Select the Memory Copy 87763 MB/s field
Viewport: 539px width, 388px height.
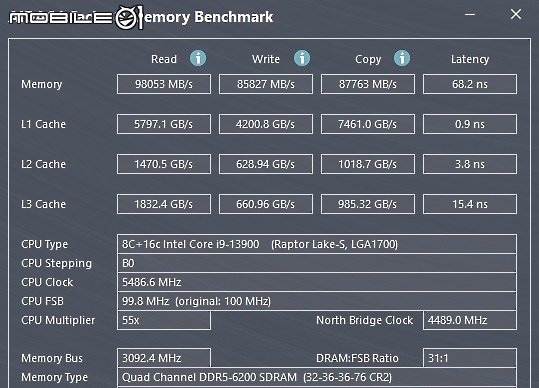coord(368,84)
